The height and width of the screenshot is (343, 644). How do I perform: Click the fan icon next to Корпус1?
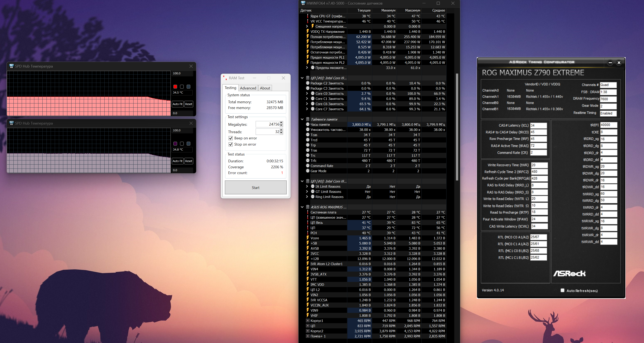308,320
